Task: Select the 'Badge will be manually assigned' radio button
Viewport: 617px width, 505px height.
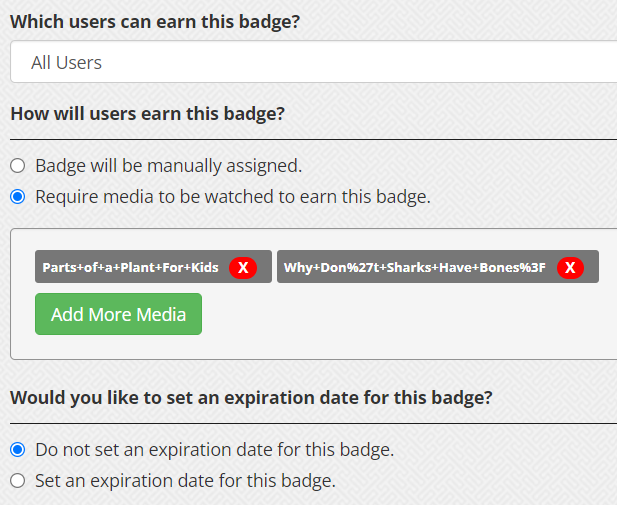Action: coord(18,166)
